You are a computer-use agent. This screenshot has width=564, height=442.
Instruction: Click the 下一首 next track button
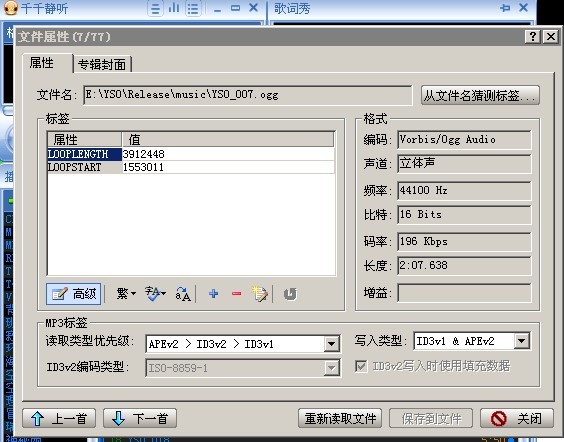[x=140, y=418]
